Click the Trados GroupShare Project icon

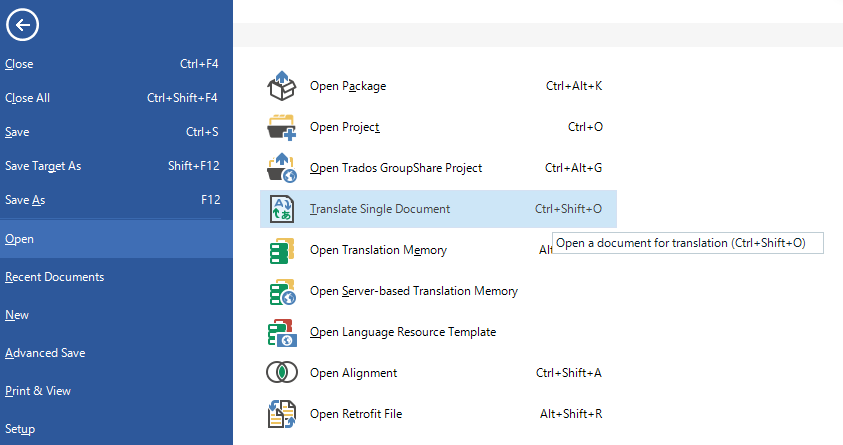[282, 168]
